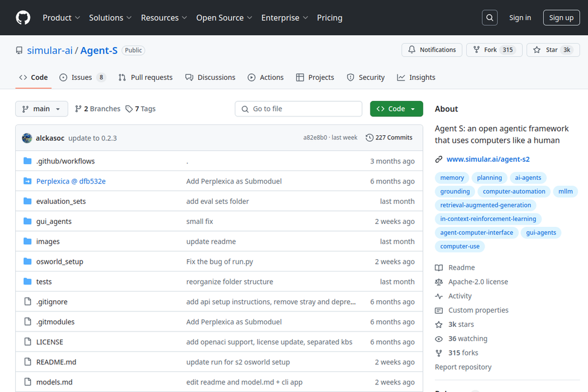
Task: Open the Code tab
Action: point(34,77)
